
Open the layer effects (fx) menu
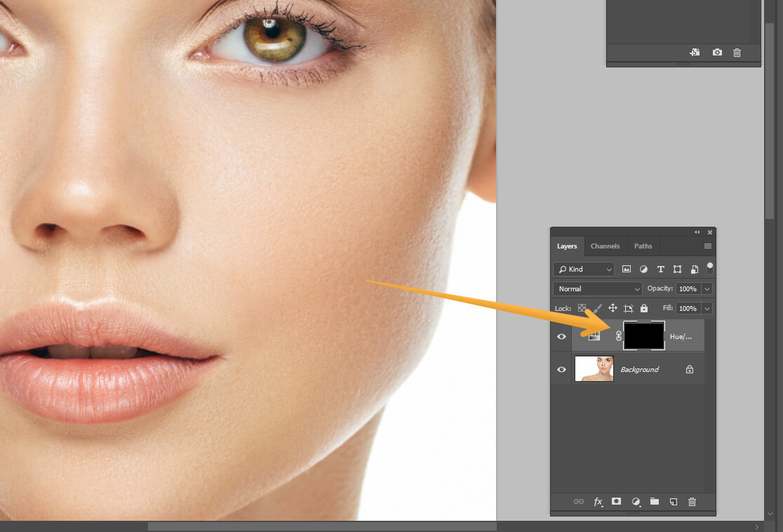point(598,502)
